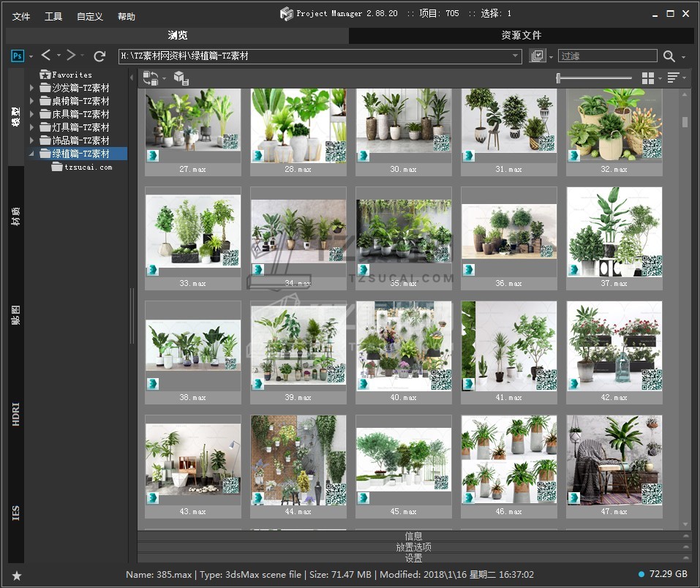Click the magnifier search icon

pos(669,56)
